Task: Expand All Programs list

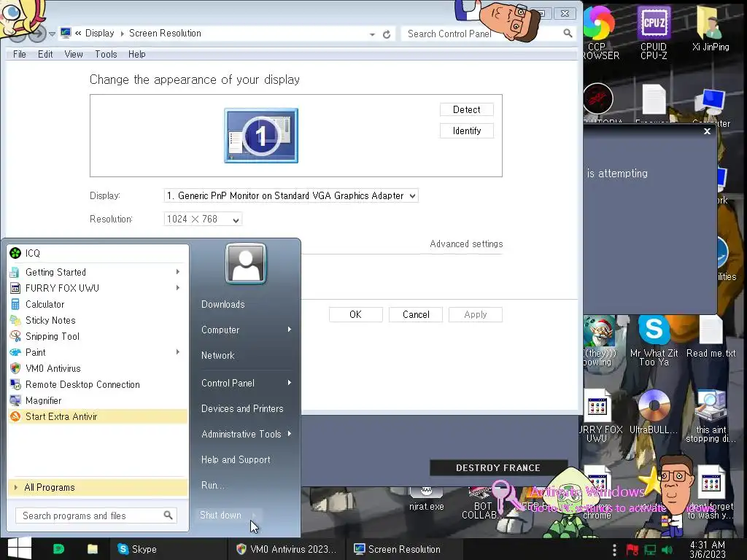Action: pos(98,488)
